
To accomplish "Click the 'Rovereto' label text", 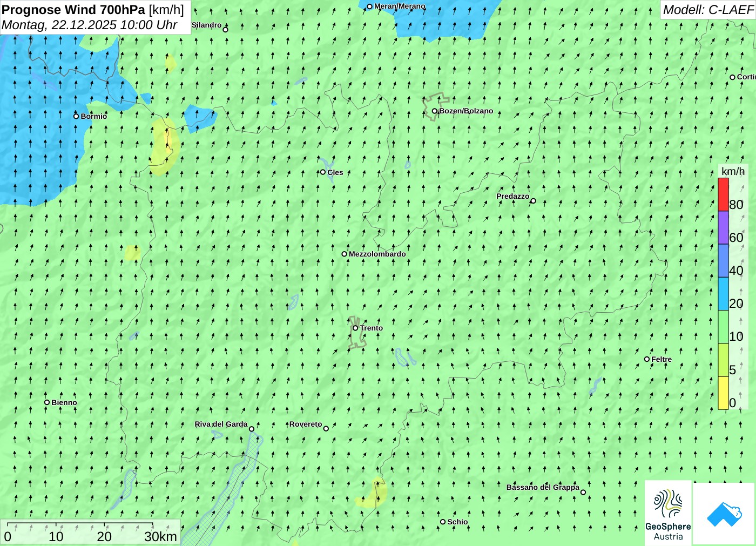I will [306, 424].
